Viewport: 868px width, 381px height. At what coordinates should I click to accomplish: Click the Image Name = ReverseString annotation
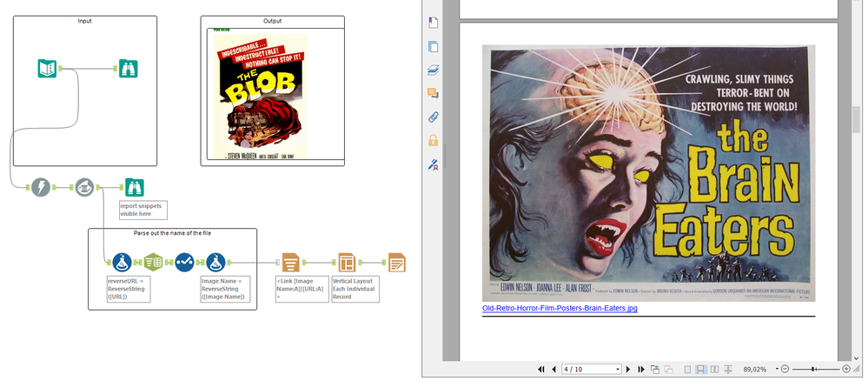(225, 289)
